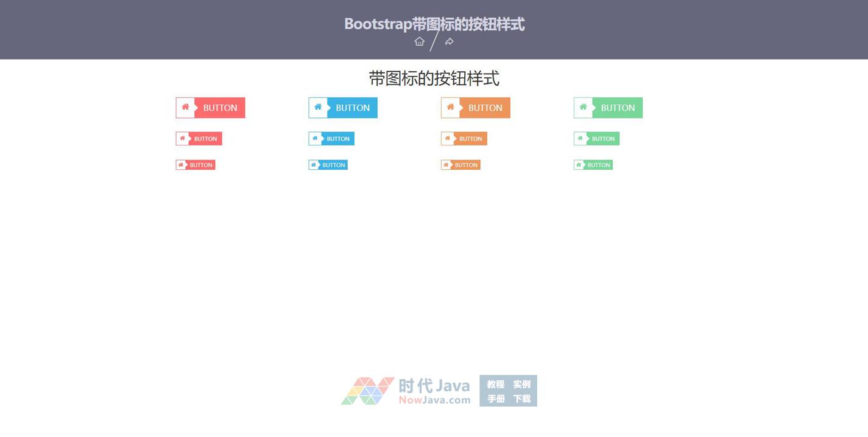Click the medium green BUTTON
This screenshot has width=868, height=437.
pyautogui.click(x=596, y=139)
